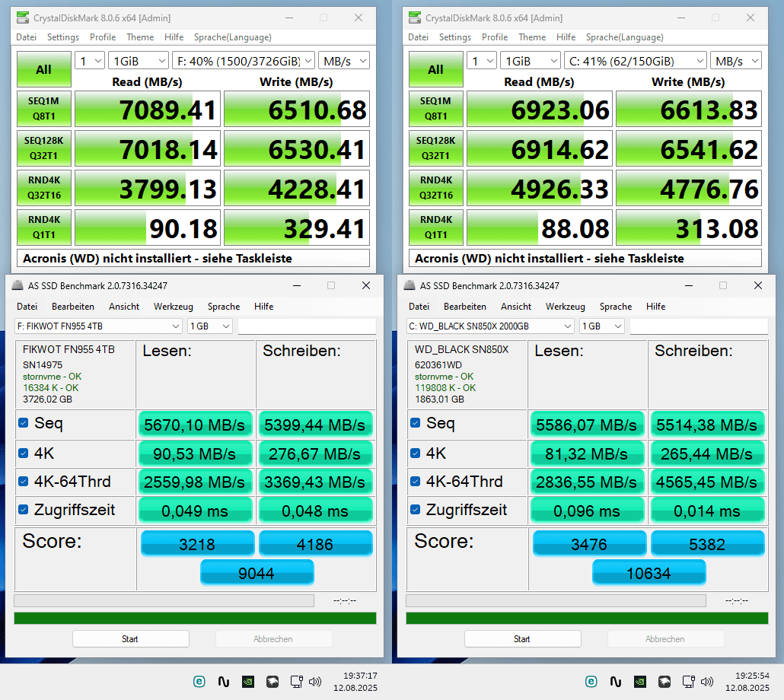This screenshot has width=784, height=700.
Task: Click the 19:37:17 clock in left taskbar
Action: click(x=360, y=676)
